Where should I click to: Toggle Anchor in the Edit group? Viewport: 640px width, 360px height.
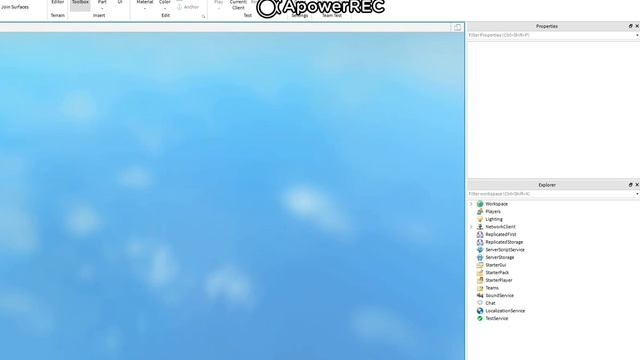coord(188,7)
